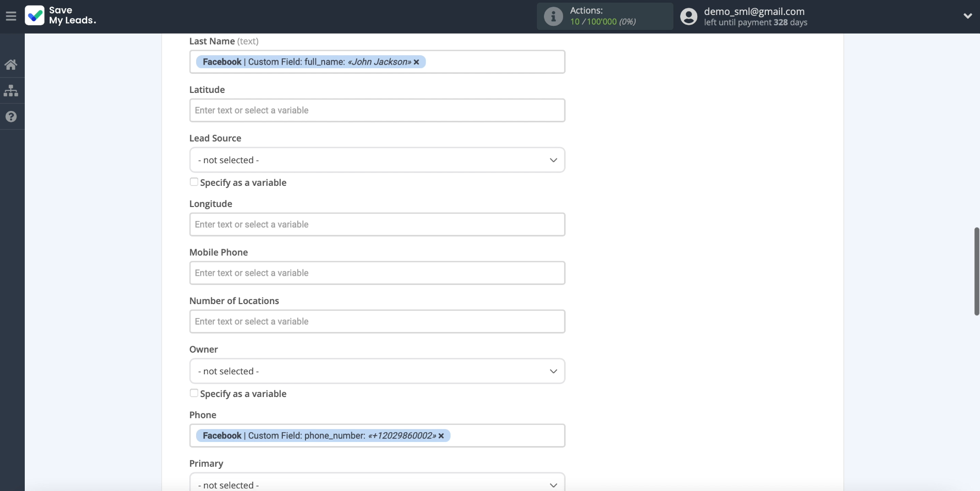The width and height of the screenshot is (980, 491).
Task: Select the Mobile Phone input field
Action: tap(377, 273)
